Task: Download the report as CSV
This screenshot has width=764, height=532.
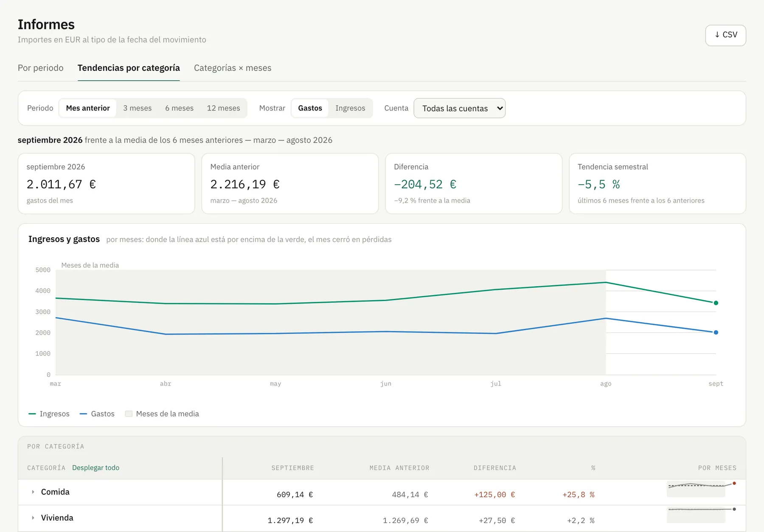Action: point(725,35)
